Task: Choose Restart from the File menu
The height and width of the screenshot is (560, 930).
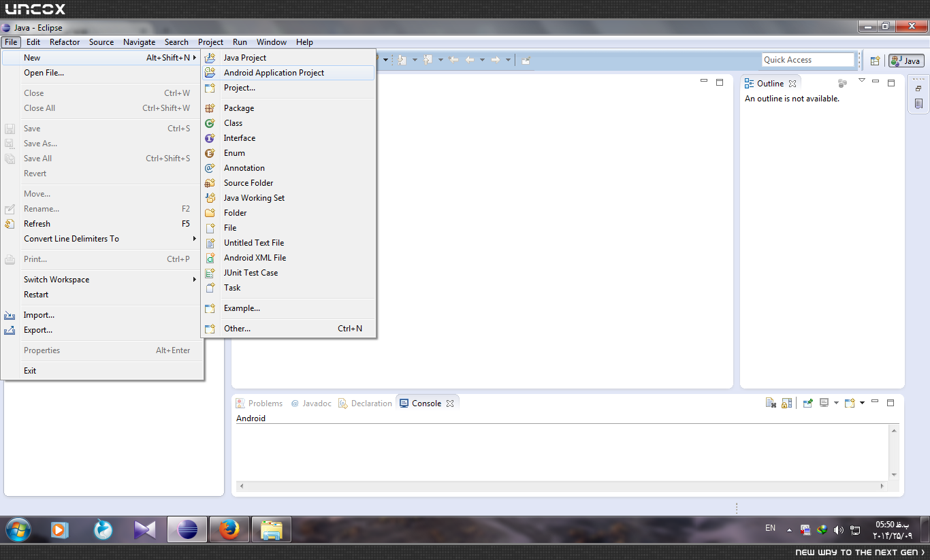Action: (x=102, y=295)
